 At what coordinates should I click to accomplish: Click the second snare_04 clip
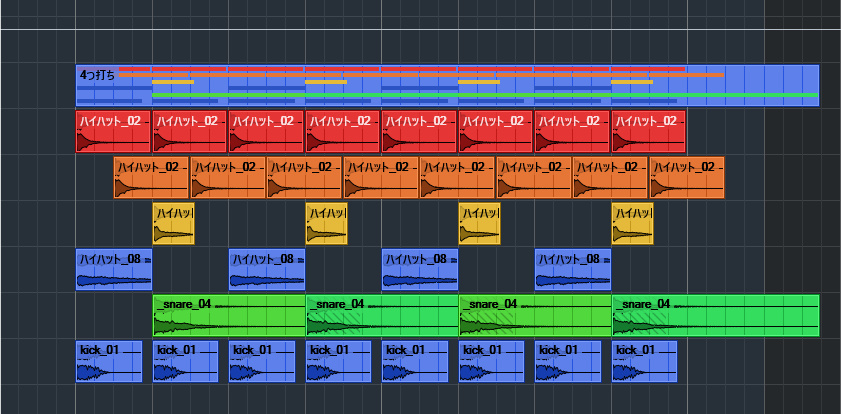pyautogui.click(x=381, y=316)
